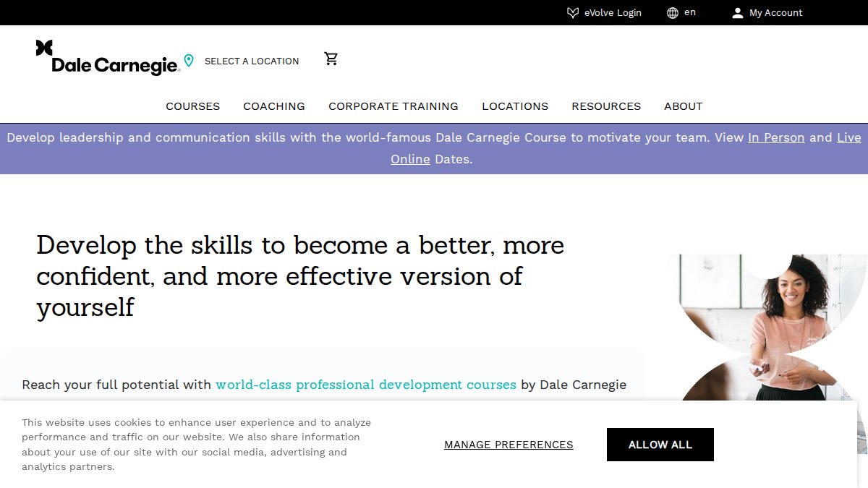Click the headline 'Develop the skills to become'
This screenshot has height=488, width=868.
300,275
